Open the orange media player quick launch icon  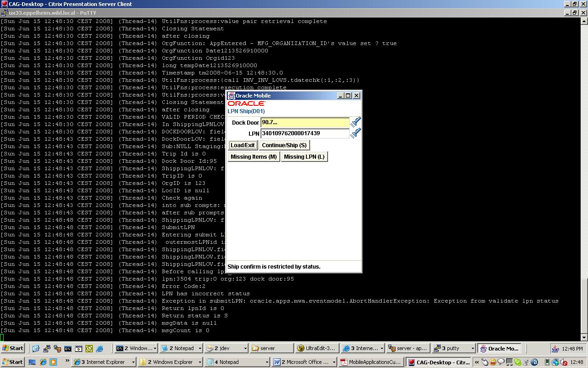[53, 362]
